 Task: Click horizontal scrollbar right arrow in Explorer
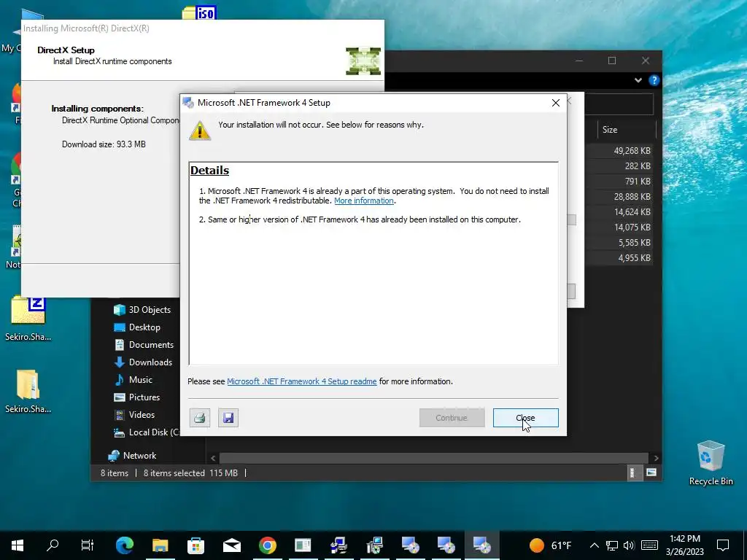point(656,458)
